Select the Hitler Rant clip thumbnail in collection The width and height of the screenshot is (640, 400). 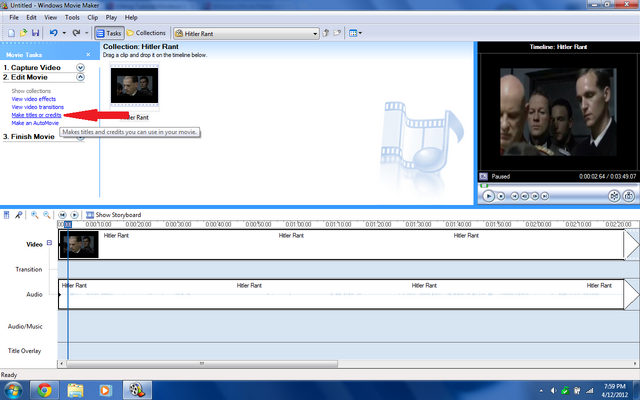[x=134, y=86]
